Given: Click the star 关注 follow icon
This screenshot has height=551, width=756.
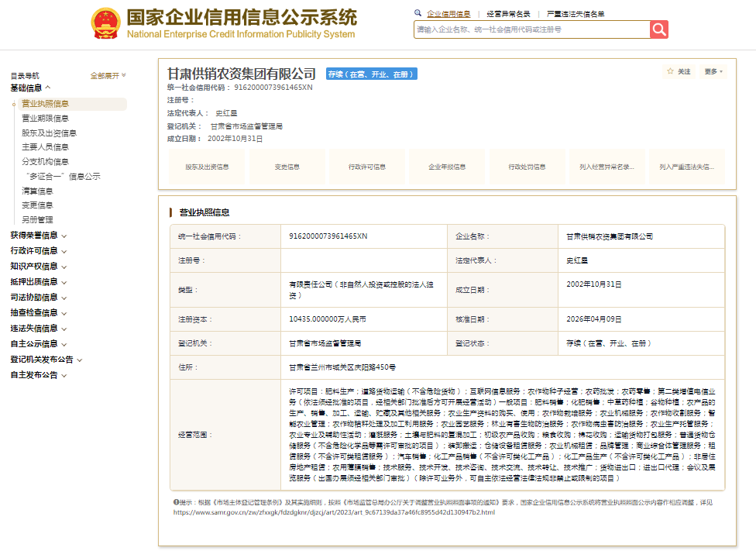Looking at the screenshot, I should pos(671,71).
